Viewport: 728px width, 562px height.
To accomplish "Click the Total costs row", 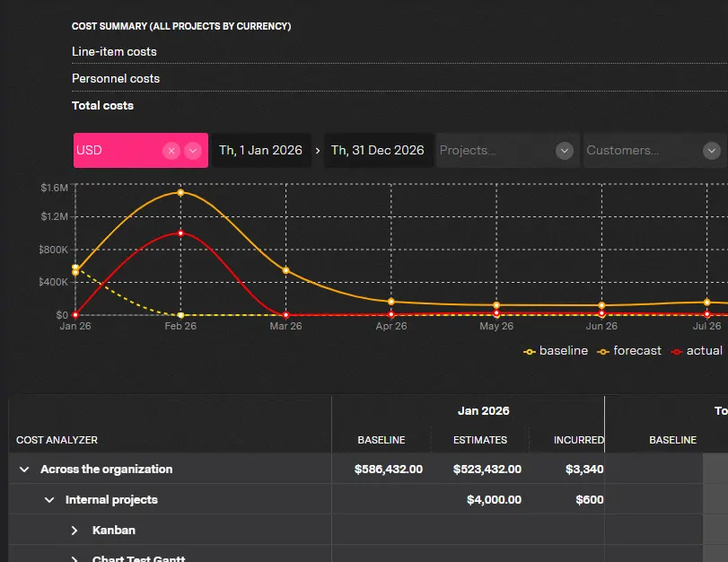I will tap(399, 105).
